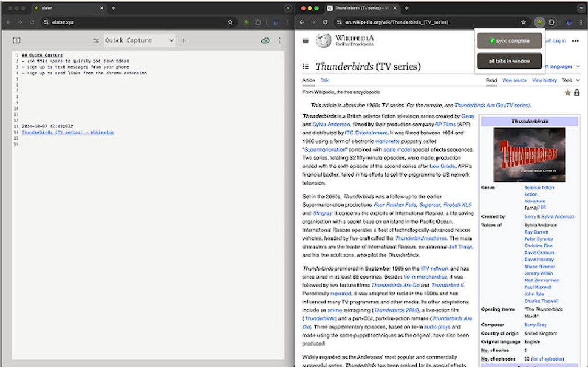Bookmark the Wikipedia page with the star

523,22
